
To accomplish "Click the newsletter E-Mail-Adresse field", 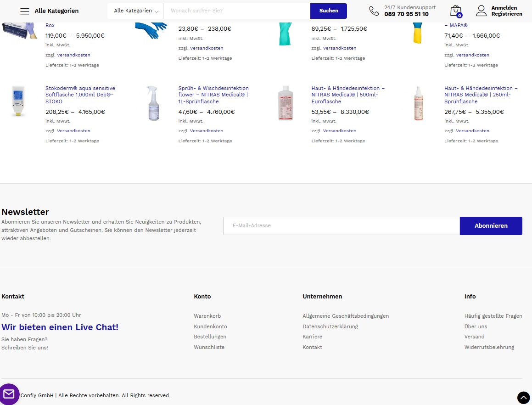I will (342, 226).
